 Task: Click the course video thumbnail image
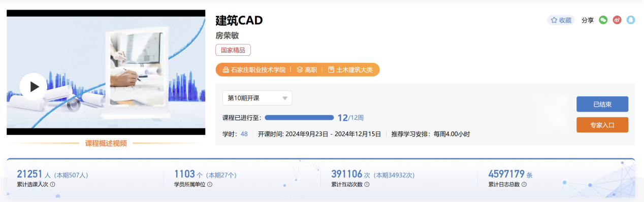pyautogui.click(x=106, y=72)
